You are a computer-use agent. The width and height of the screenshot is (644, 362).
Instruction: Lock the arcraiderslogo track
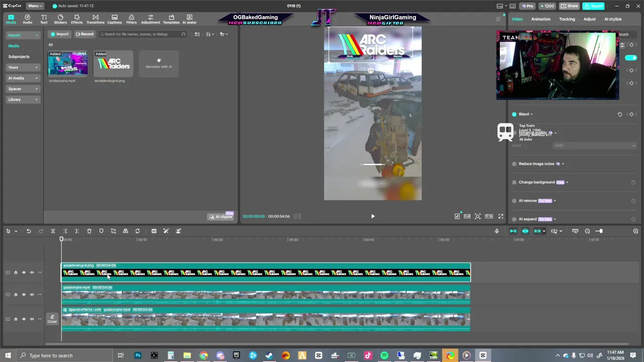(x=16, y=273)
